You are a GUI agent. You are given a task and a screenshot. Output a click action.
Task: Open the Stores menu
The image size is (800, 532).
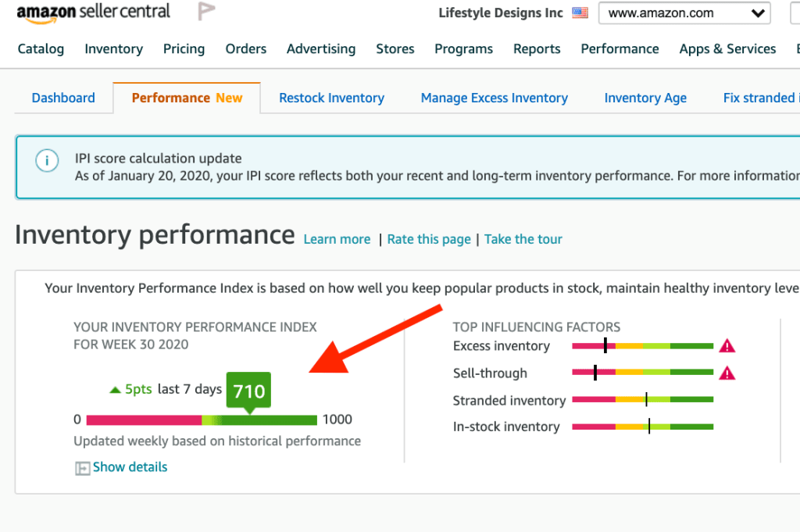(x=395, y=49)
